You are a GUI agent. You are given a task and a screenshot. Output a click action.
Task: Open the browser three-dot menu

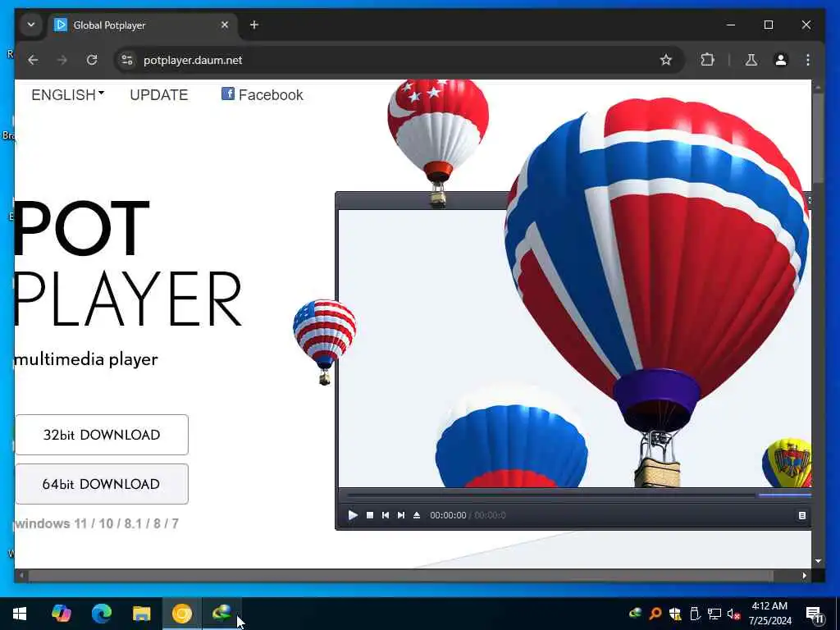point(808,60)
